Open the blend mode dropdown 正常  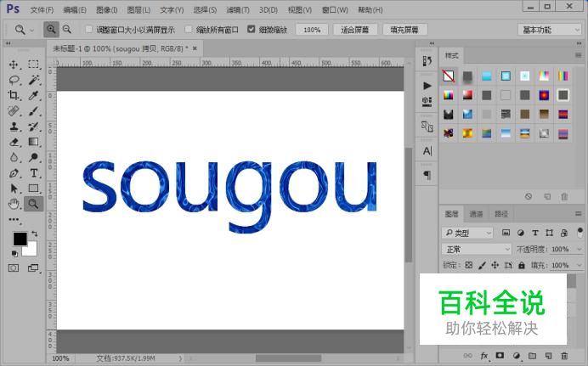(x=476, y=249)
